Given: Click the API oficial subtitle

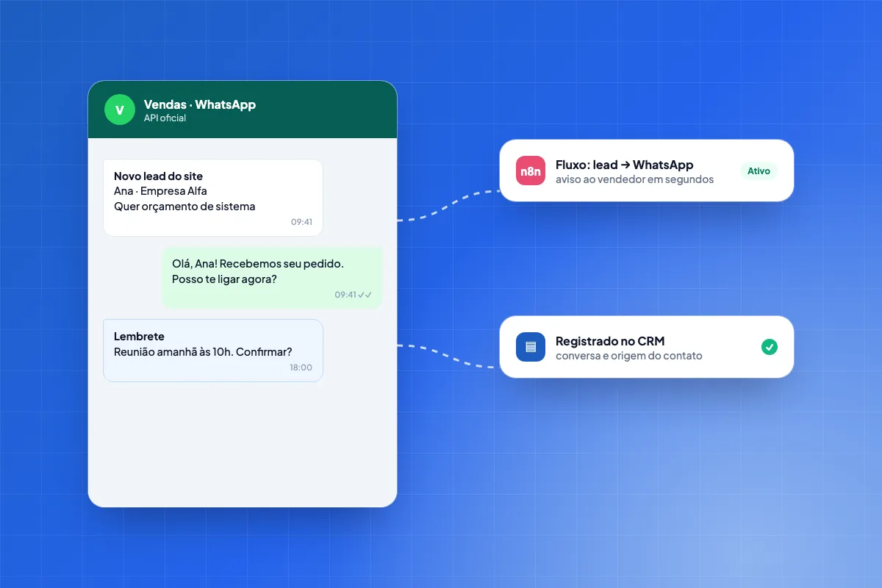Looking at the screenshot, I should (165, 118).
